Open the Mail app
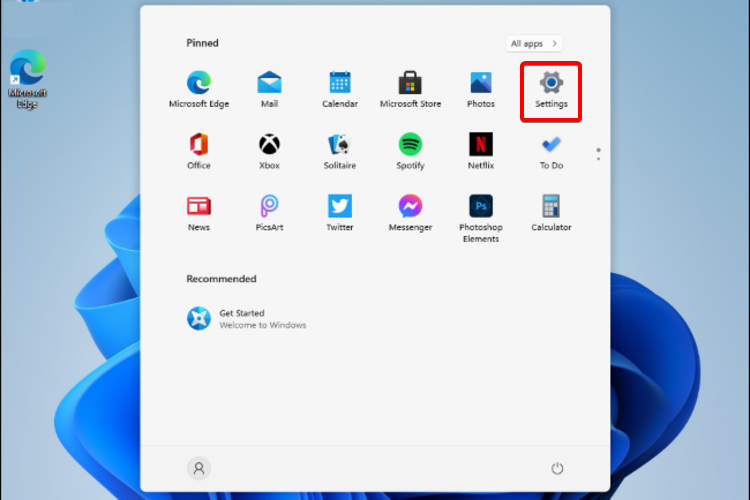This screenshot has width=750, height=500. pyautogui.click(x=269, y=89)
